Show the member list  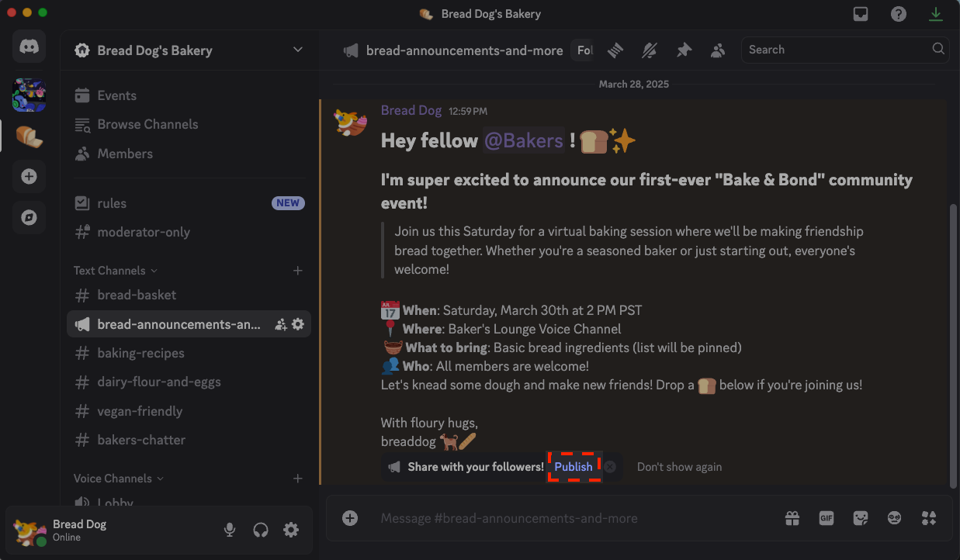pyautogui.click(x=718, y=50)
